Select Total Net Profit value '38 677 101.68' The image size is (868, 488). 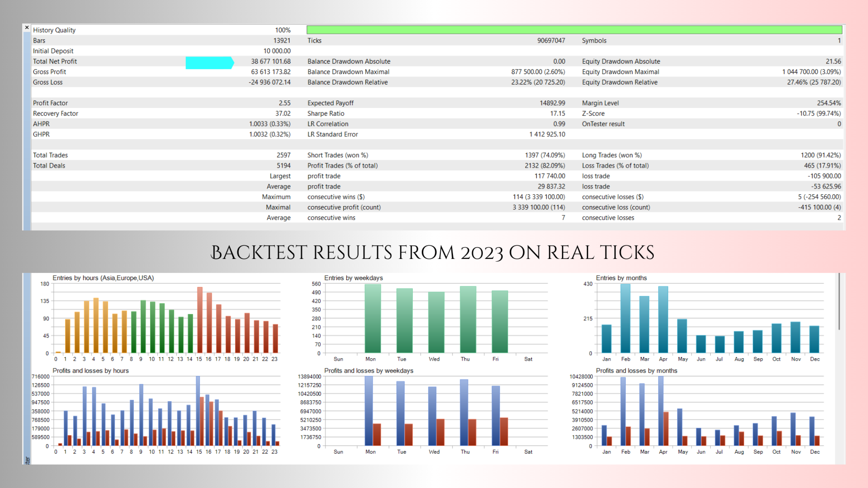[x=271, y=61]
